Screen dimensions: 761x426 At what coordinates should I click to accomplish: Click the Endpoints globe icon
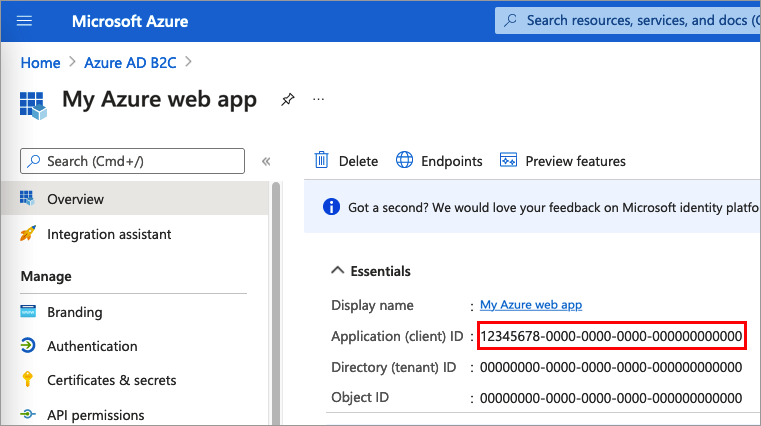click(x=405, y=160)
